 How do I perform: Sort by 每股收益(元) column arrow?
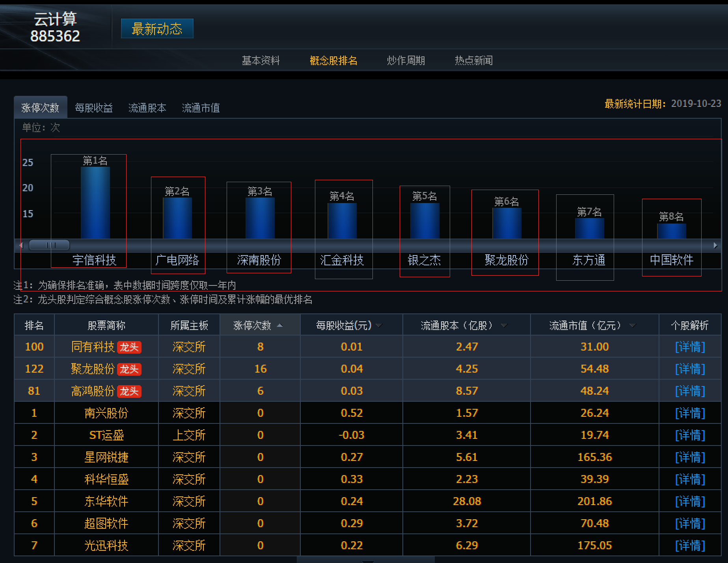pyautogui.click(x=379, y=325)
